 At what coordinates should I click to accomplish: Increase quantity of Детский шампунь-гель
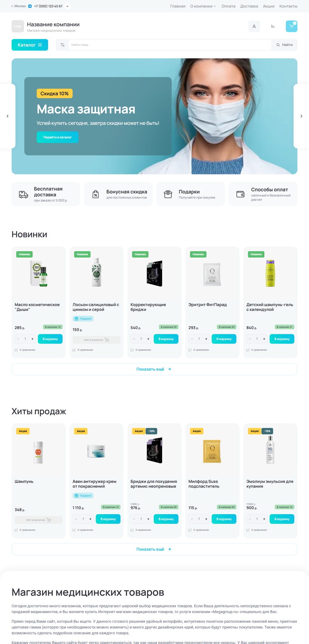point(264,339)
